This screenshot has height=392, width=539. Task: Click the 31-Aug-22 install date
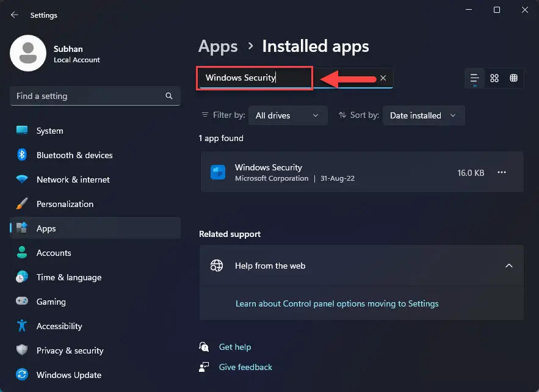[x=338, y=178]
